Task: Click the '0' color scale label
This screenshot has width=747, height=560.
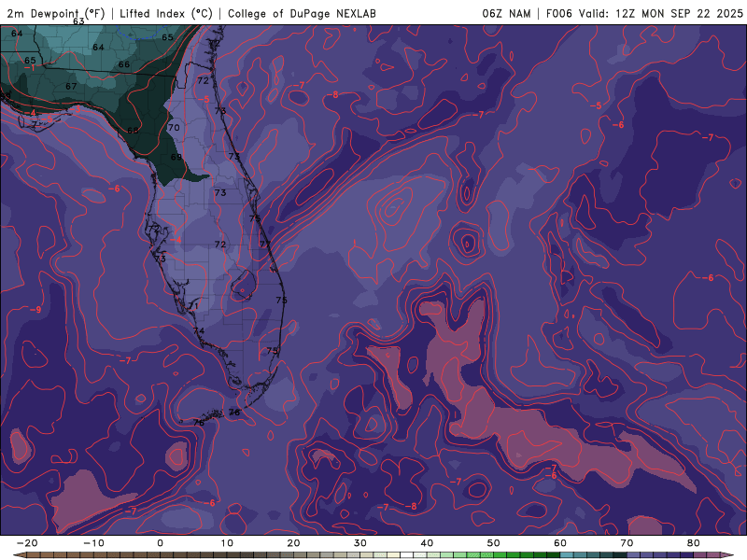Action: 160,543
